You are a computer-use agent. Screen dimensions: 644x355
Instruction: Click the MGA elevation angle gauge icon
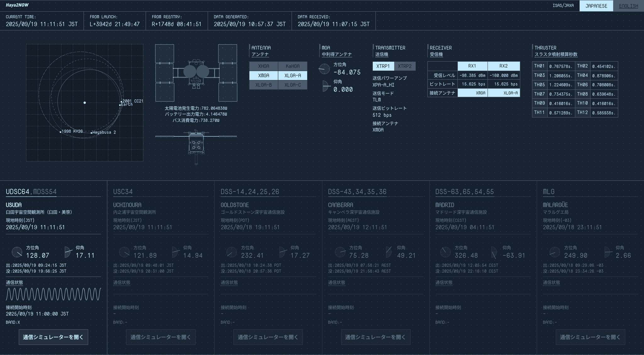click(326, 86)
